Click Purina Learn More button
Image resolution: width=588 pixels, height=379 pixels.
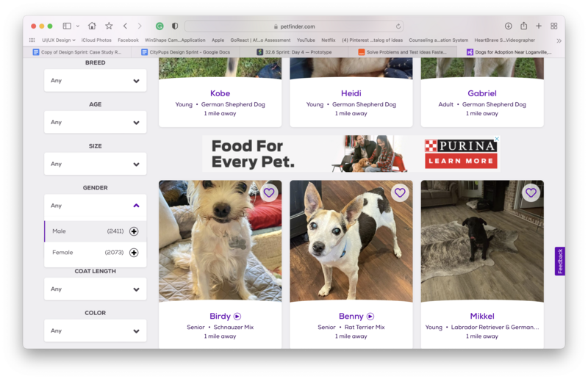pos(461,161)
